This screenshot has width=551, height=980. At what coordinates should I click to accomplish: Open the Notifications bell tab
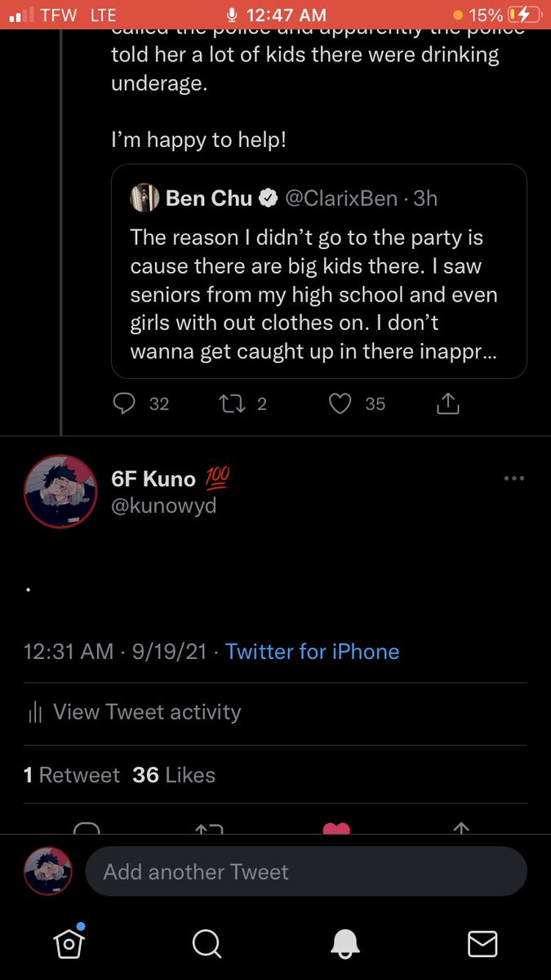345,943
